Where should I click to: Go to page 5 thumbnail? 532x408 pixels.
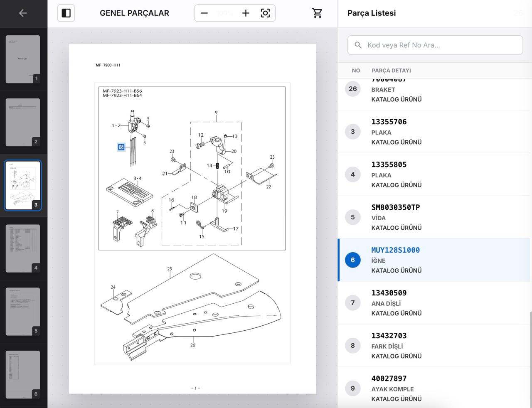coord(23,312)
